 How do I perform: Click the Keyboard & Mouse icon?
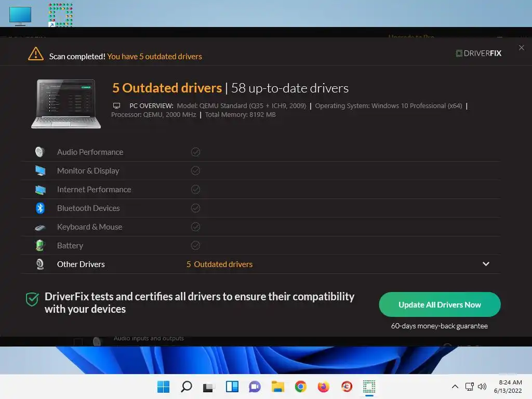point(40,228)
